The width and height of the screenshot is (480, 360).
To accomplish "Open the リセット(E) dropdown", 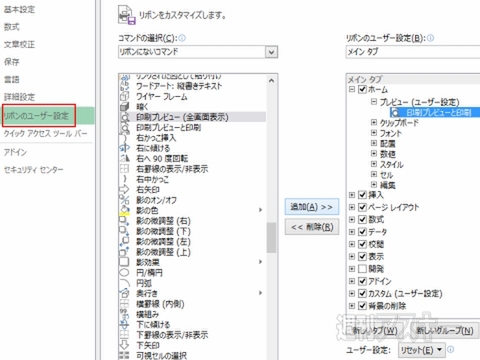I will pyautogui.click(x=421, y=350).
